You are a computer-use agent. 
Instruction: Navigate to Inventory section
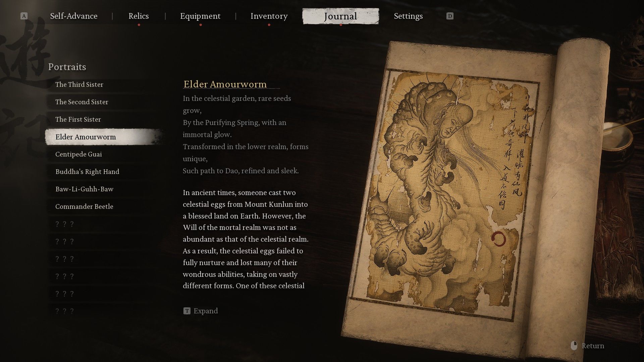(x=268, y=16)
